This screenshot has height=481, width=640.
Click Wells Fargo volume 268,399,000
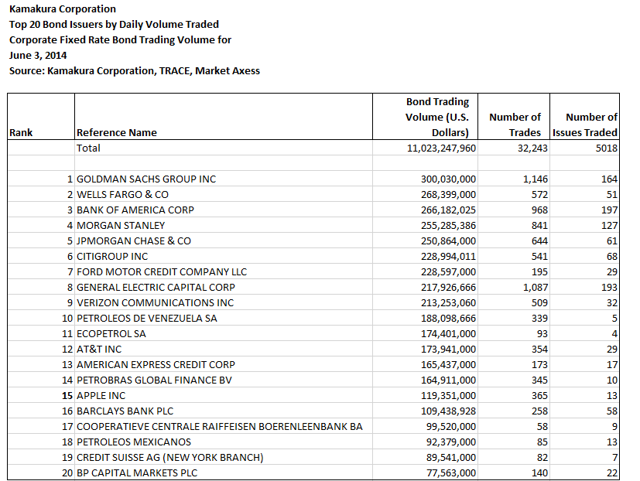[449, 195]
